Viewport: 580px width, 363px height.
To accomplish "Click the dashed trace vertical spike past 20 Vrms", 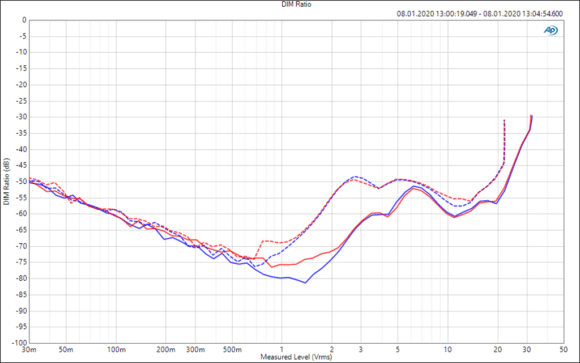I will 504,141.
